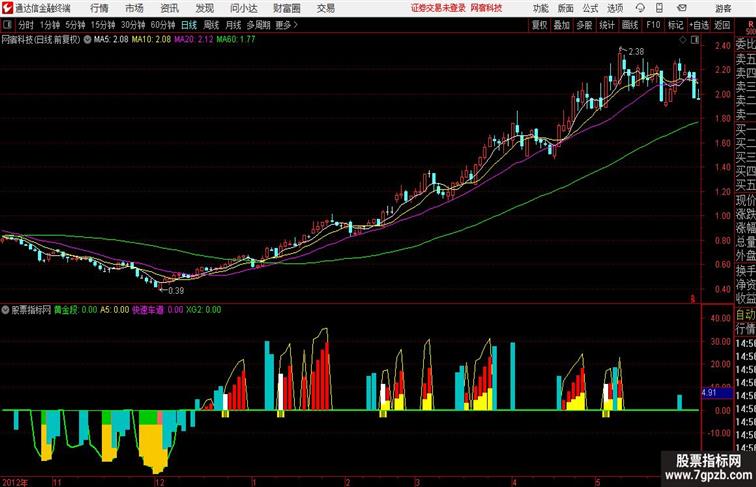Open 多周期 multi-period view
Screen dimensions: 756x487
[258, 25]
